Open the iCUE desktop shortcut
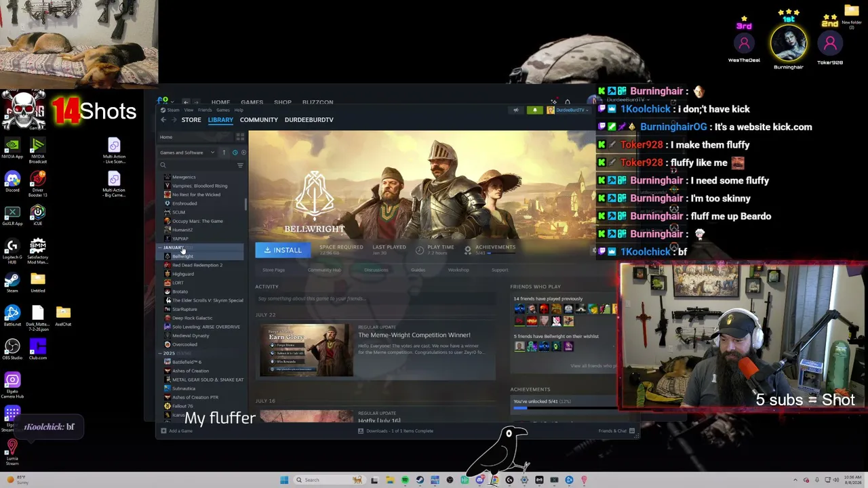This screenshot has height=488, width=868. [x=38, y=215]
